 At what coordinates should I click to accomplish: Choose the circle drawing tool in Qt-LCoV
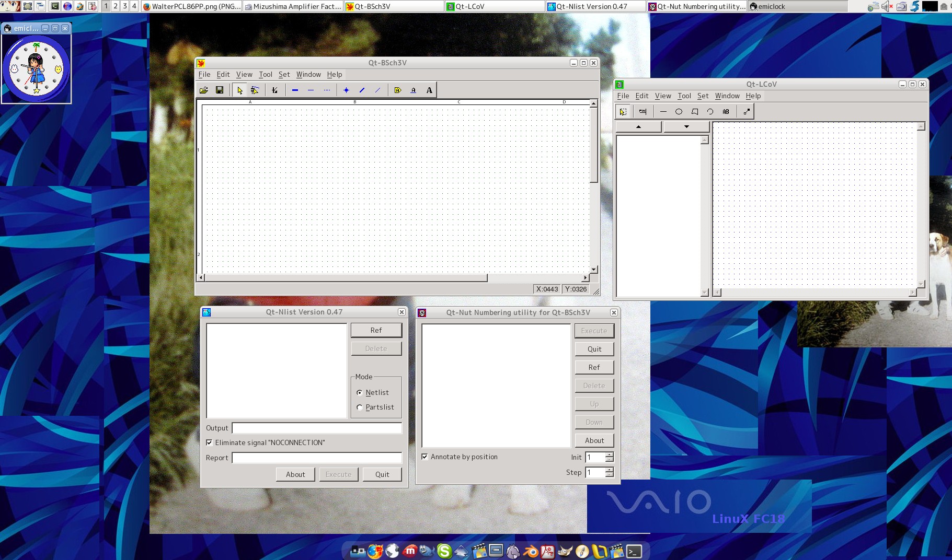point(679,111)
